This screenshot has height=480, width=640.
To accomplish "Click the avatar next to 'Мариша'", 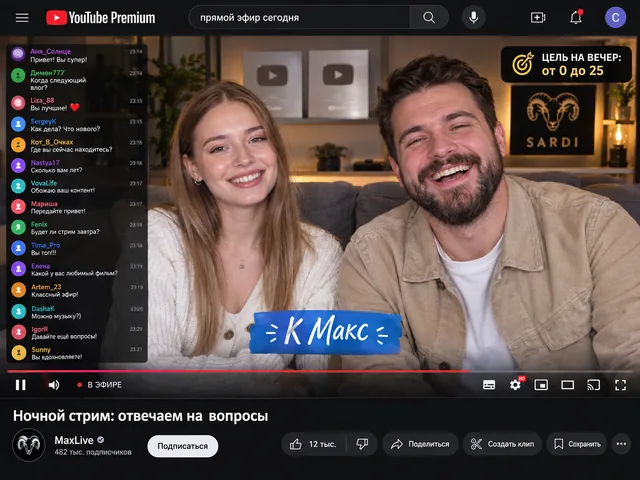I will (18, 207).
